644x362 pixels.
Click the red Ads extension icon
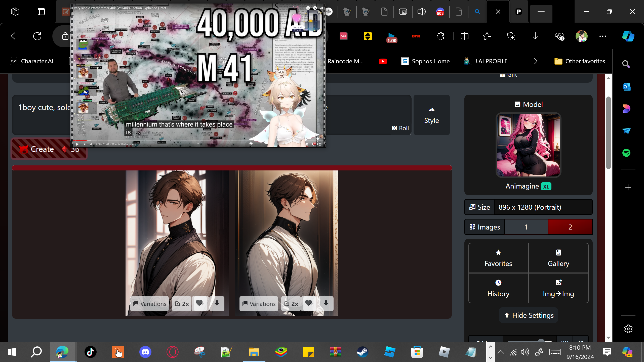click(x=343, y=36)
